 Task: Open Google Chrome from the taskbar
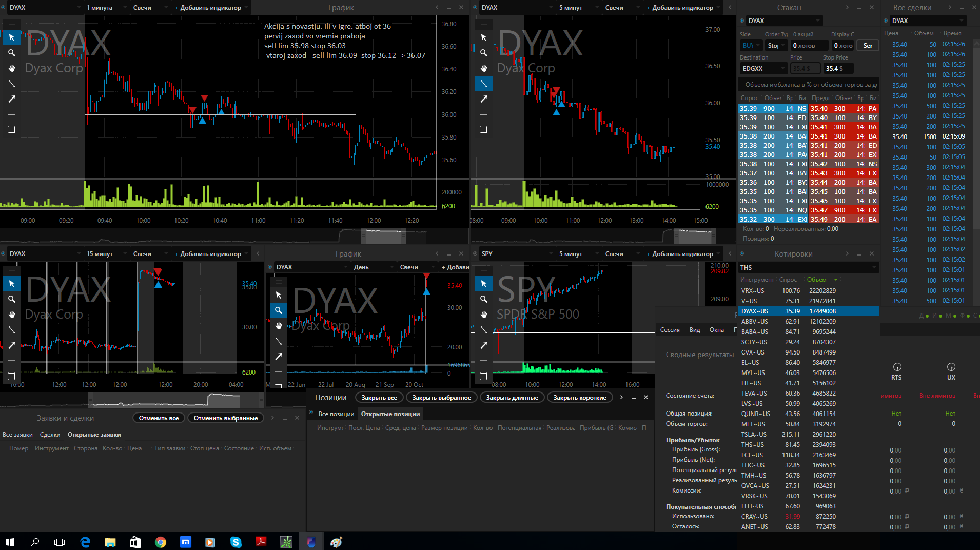coord(161,542)
